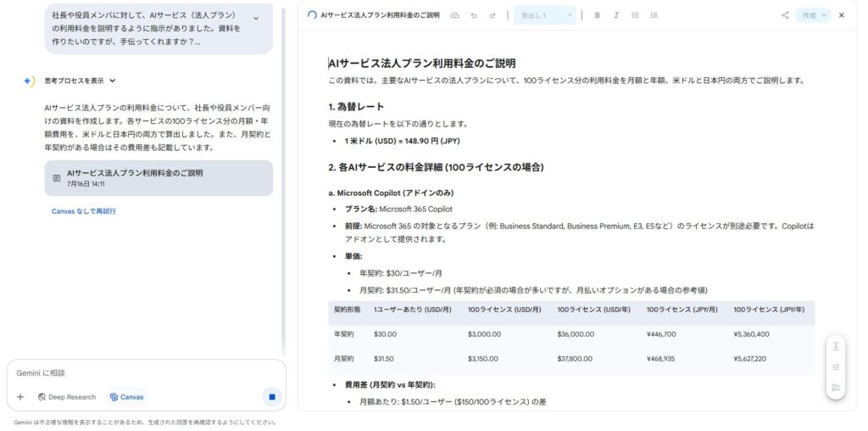Click the ¥468,935 table cell

(660, 358)
